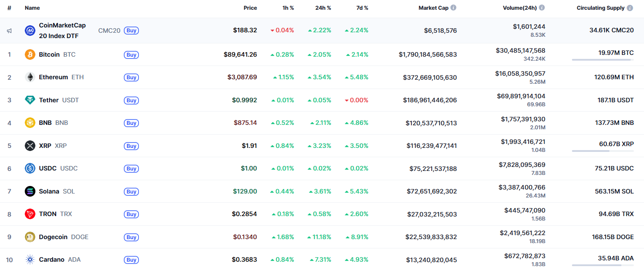This screenshot has height=271, width=644.
Task: Click the Circulating Supply info icon
Action: (x=630, y=8)
